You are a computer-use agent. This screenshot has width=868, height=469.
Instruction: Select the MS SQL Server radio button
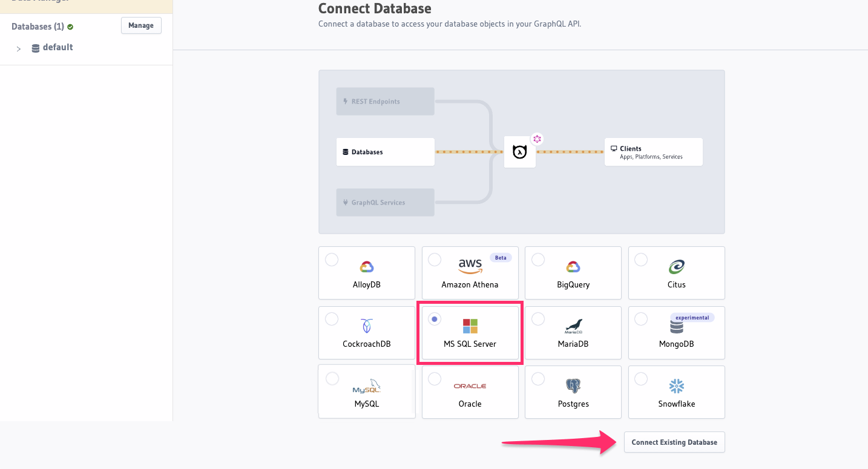(x=435, y=319)
